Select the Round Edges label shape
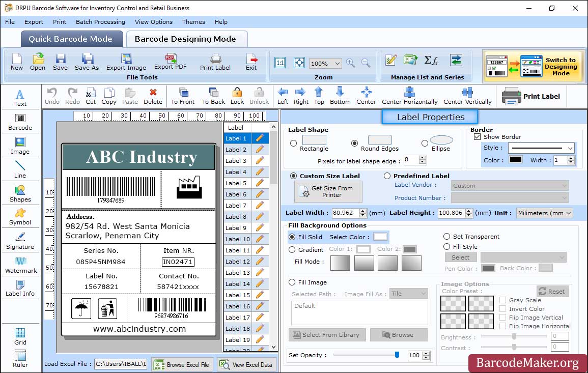588x373 pixels. click(354, 143)
